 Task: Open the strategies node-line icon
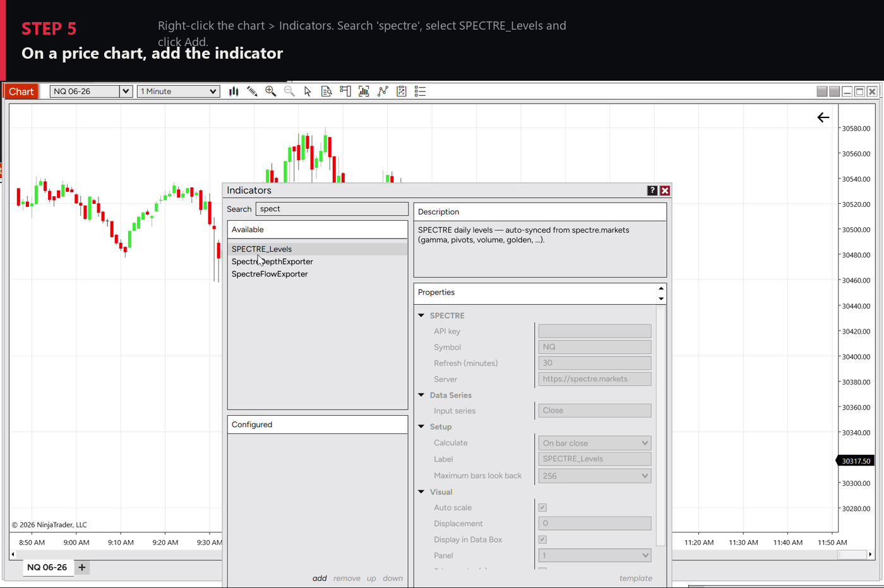click(383, 91)
